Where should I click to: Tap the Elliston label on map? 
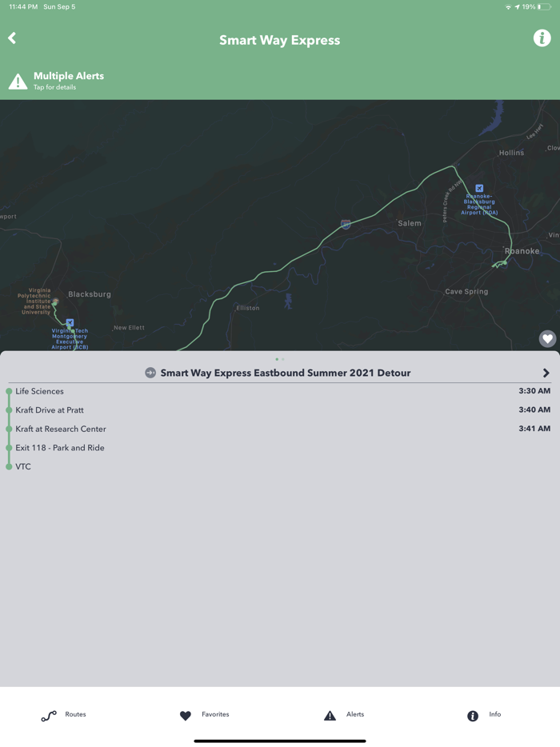point(247,308)
